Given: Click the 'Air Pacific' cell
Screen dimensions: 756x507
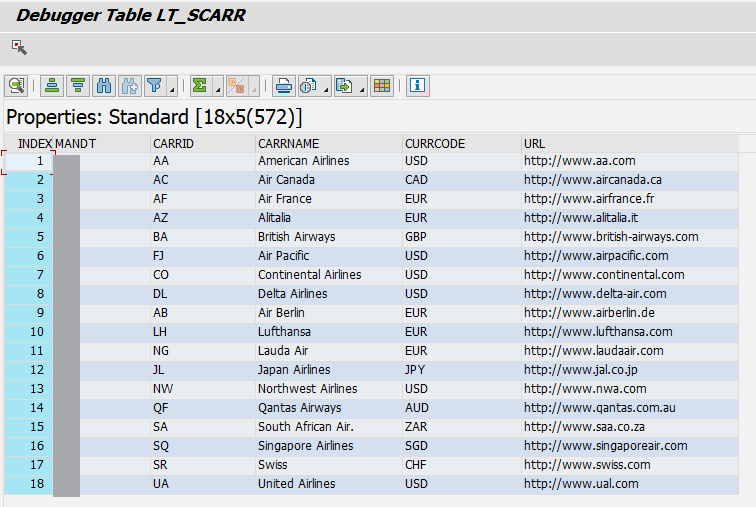Looking at the screenshot, I should (329, 256).
